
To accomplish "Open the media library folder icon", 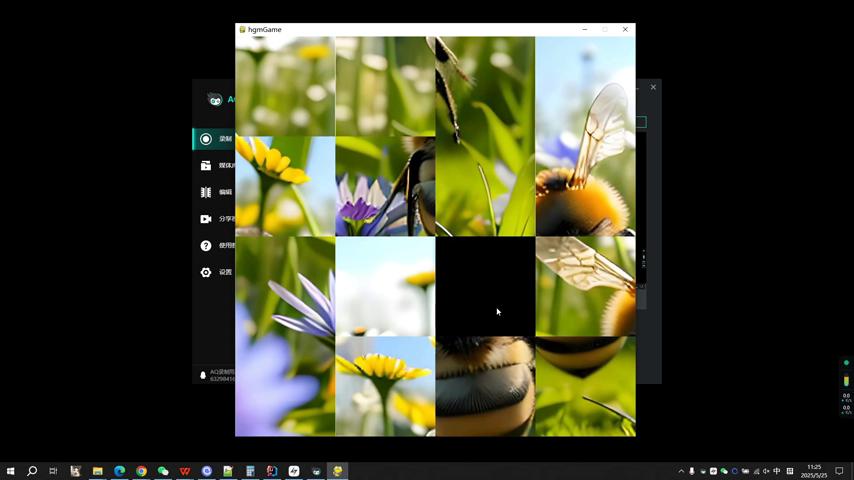I will tap(206, 166).
